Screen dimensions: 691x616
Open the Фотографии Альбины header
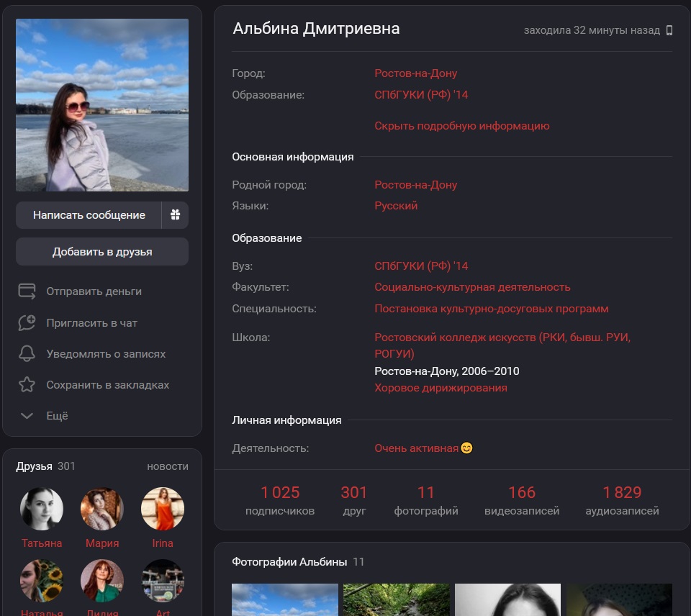[298, 562]
